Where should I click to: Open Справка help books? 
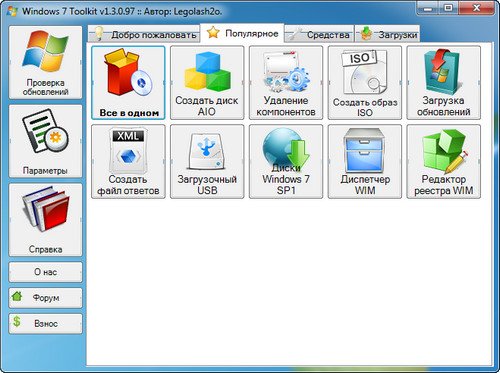point(45,220)
